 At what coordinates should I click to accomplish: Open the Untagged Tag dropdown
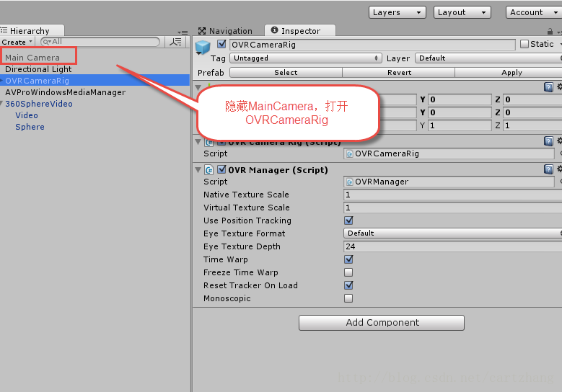click(x=305, y=58)
